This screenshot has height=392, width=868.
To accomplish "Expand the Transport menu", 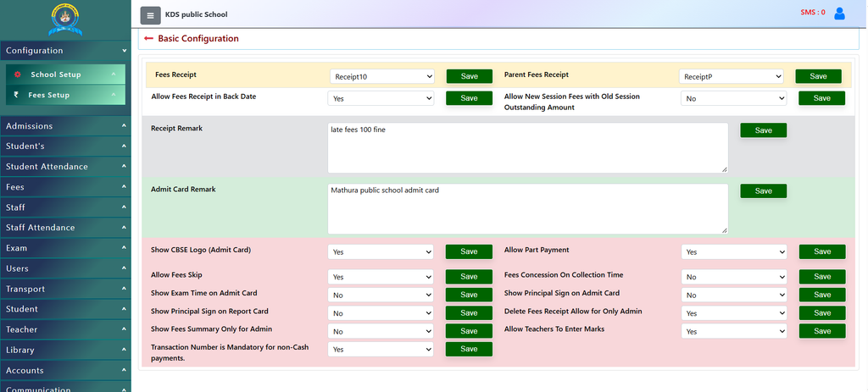I will click(65, 290).
